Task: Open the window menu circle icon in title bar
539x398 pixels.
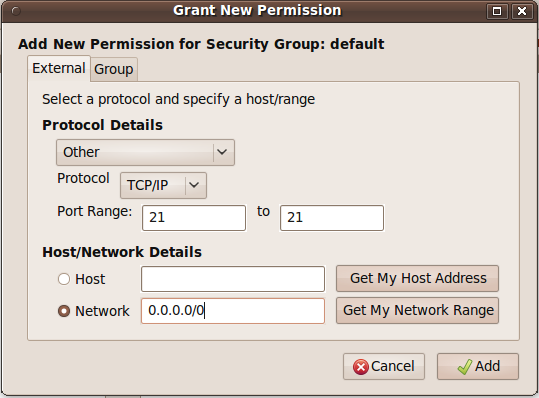Action: click(x=16, y=11)
